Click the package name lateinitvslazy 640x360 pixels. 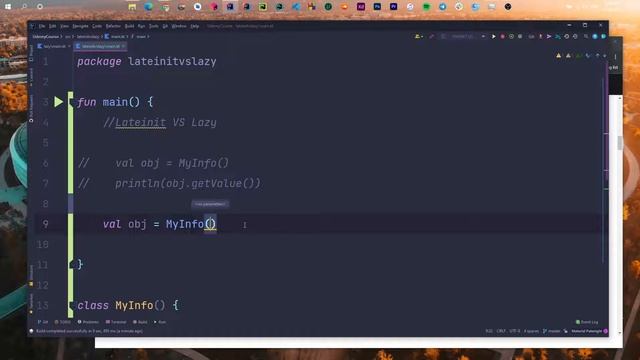pyautogui.click(x=172, y=62)
